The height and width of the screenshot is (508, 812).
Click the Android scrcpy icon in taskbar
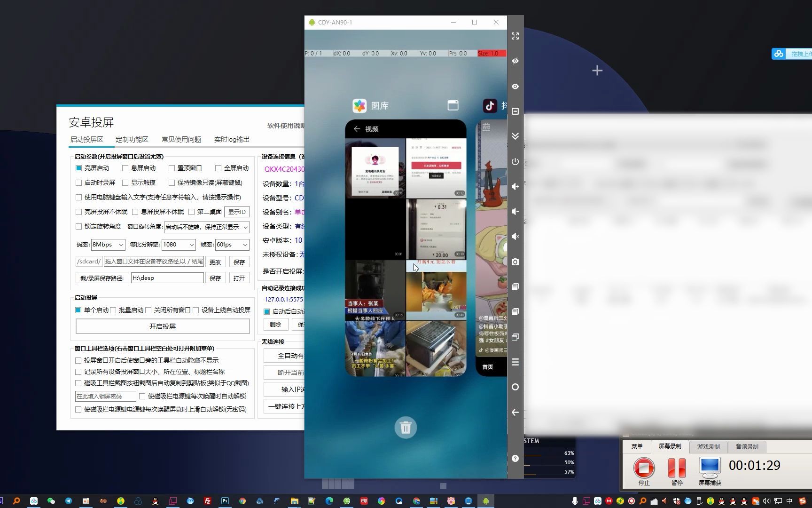coord(486,501)
